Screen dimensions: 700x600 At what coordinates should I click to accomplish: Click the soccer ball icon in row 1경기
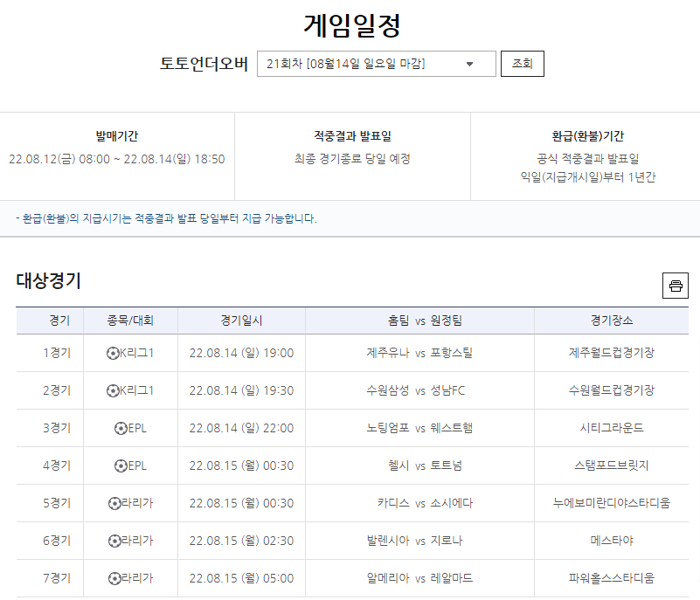[x=113, y=354]
